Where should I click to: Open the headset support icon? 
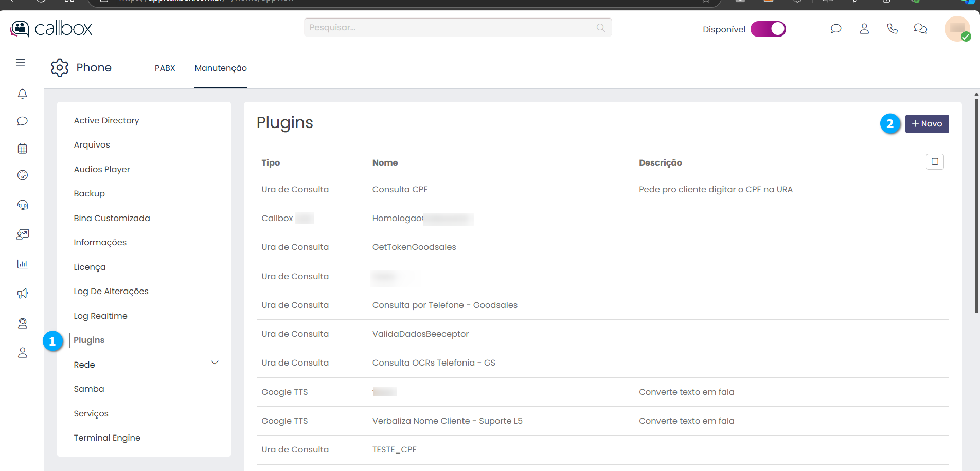pyautogui.click(x=22, y=205)
